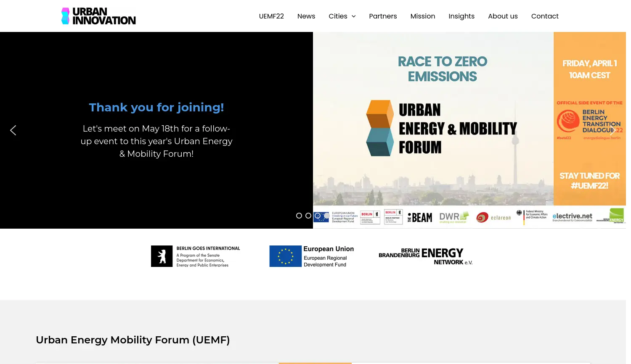
Task: Open the News menu item
Action: [306, 16]
